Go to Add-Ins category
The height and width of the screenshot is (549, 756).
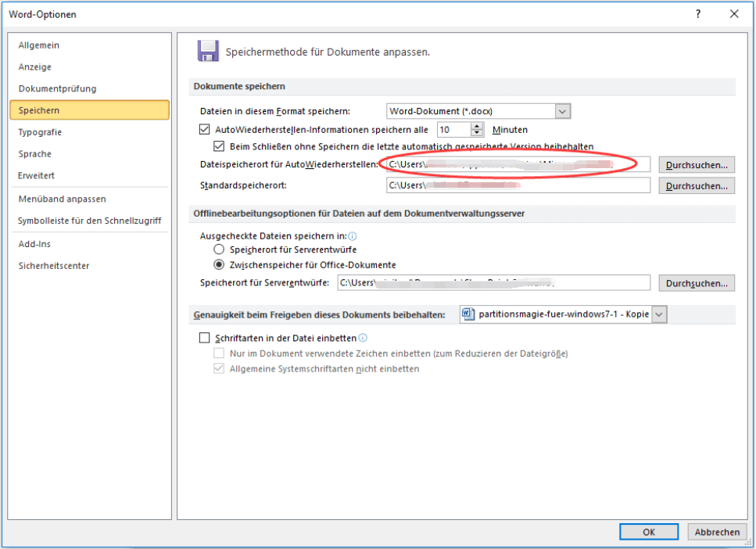click(x=89, y=244)
